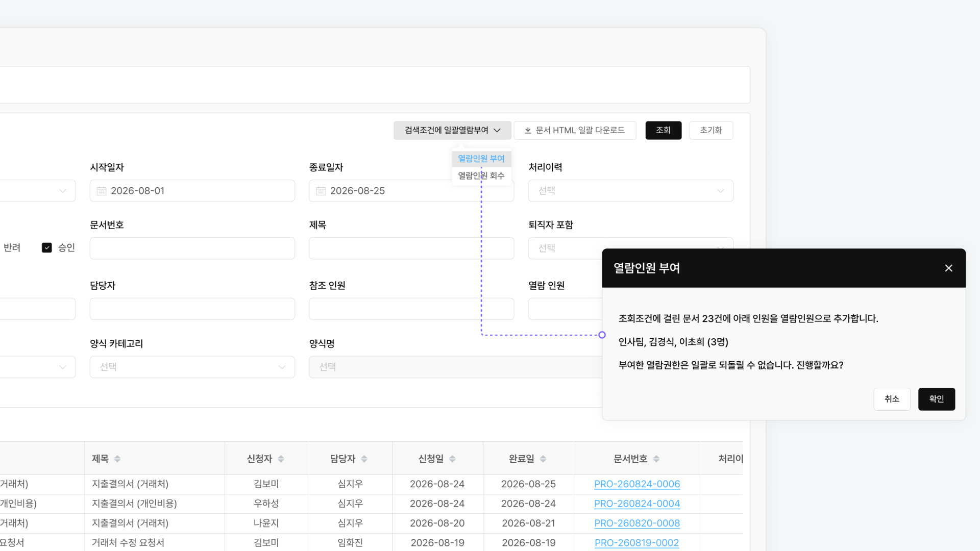Sort table by 문서번호 column arrows
980x551 pixels.
click(x=656, y=459)
